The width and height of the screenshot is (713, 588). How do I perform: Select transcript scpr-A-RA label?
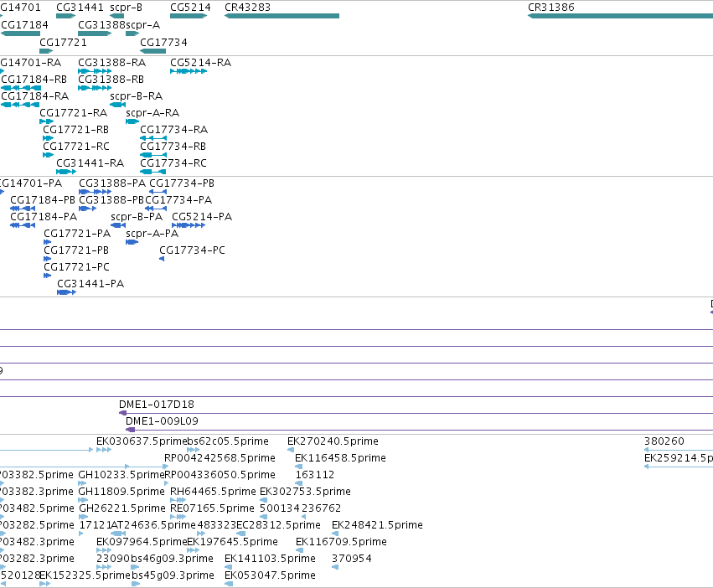coord(152,113)
